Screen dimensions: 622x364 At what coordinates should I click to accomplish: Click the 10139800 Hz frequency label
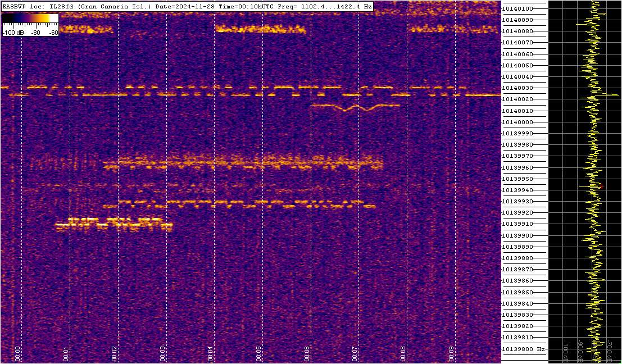(x=523, y=349)
